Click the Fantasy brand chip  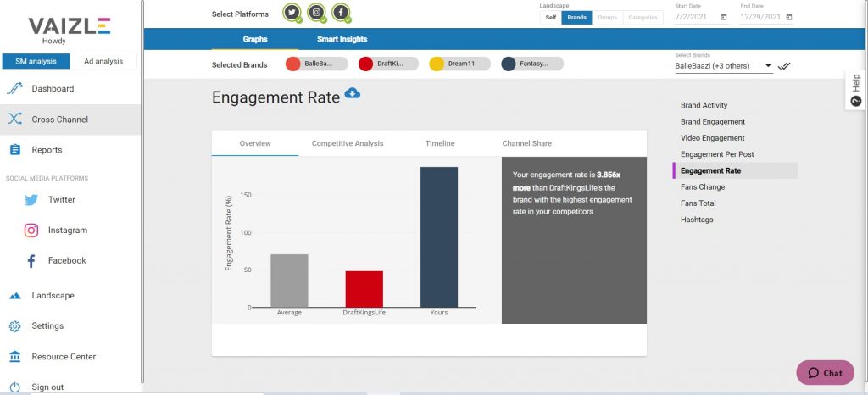coord(532,64)
